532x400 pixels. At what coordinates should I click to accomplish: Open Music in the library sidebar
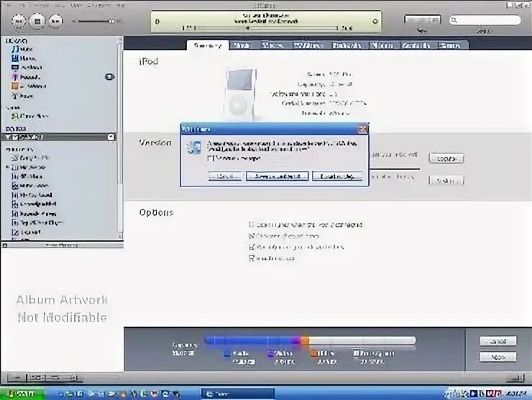[x=22, y=49]
